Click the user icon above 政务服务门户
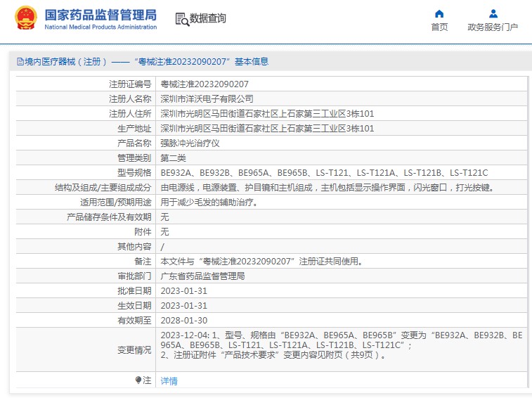This screenshot has height=398, width=532. tap(493, 13)
